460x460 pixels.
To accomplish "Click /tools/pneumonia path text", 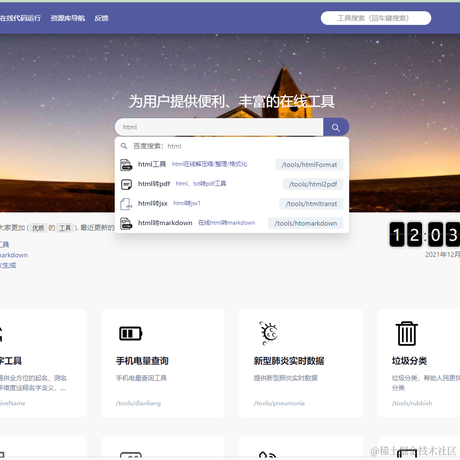I will click(279, 403).
